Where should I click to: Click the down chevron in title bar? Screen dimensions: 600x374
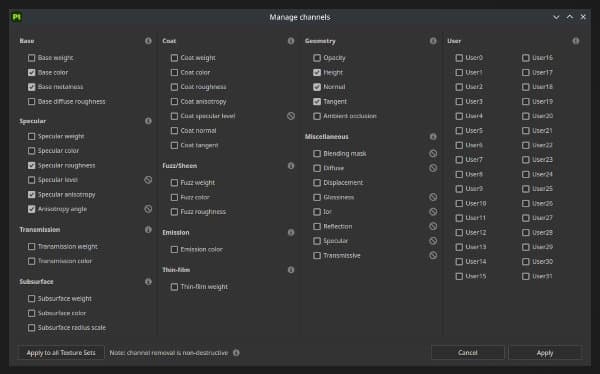556,17
